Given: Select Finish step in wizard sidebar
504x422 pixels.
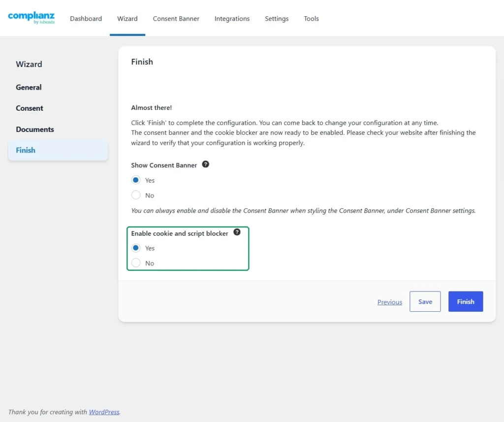Looking at the screenshot, I should [x=58, y=150].
